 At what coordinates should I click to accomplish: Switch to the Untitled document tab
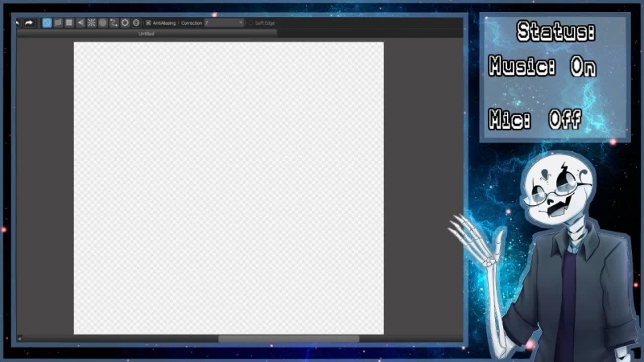(147, 34)
